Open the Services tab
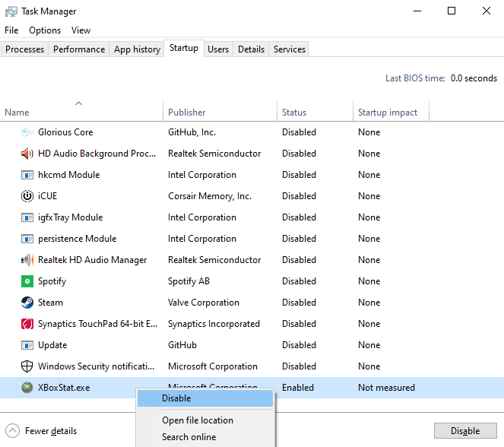The height and width of the screenshot is (447, 504). (290, 49)
